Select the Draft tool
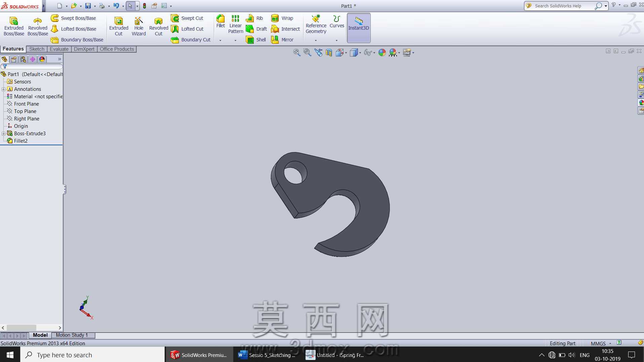Image resolution: width=644 pixels, height=362 pixels. pyautogui.click(x=256, y=29)
